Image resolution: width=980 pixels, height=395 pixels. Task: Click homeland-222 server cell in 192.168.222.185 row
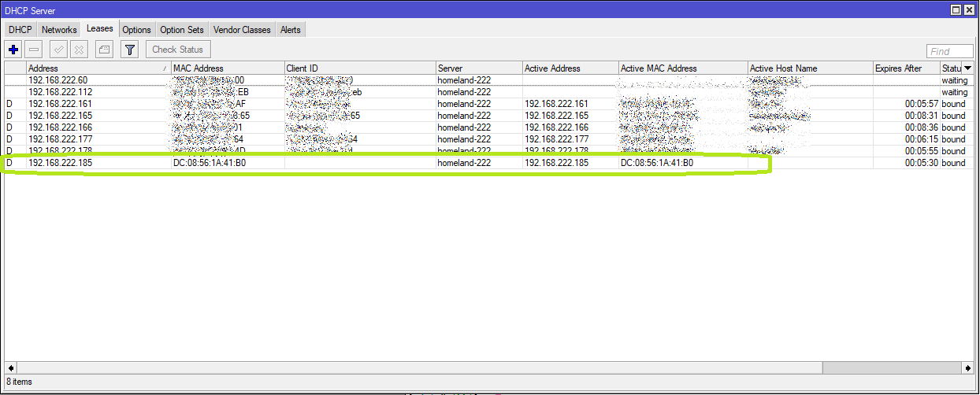pyautogui.click(x=464, y=163)
